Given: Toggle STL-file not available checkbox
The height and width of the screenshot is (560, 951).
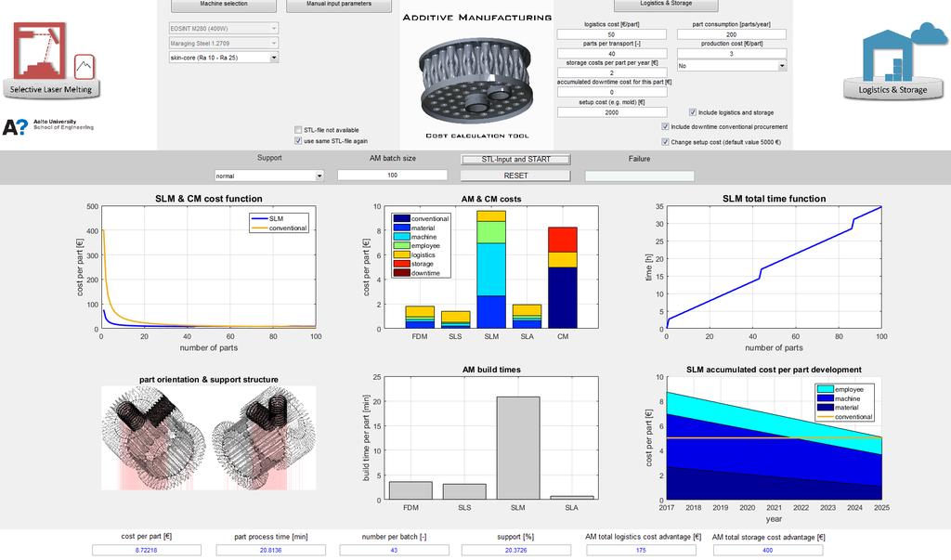Looking at the screenshot, I should coord(298,130).
